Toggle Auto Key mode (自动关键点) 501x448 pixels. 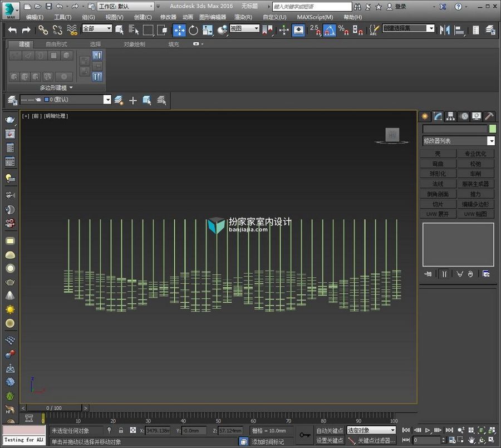(330, 430)
